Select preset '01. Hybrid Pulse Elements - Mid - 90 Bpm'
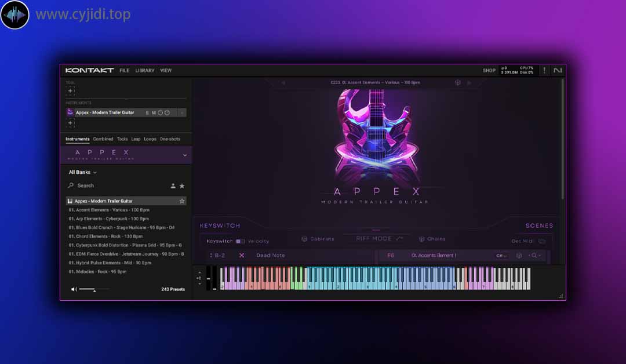 (110, 263)
